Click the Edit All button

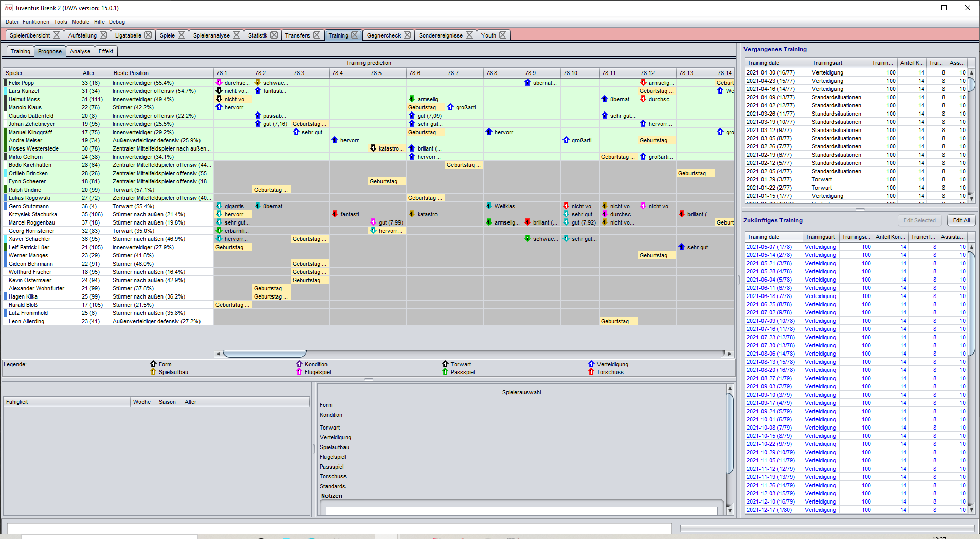961,220
